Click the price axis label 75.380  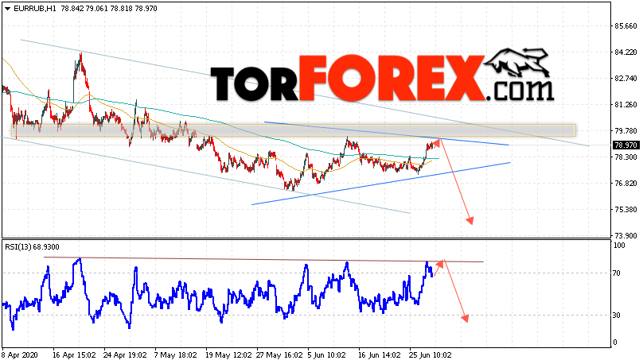625,210
